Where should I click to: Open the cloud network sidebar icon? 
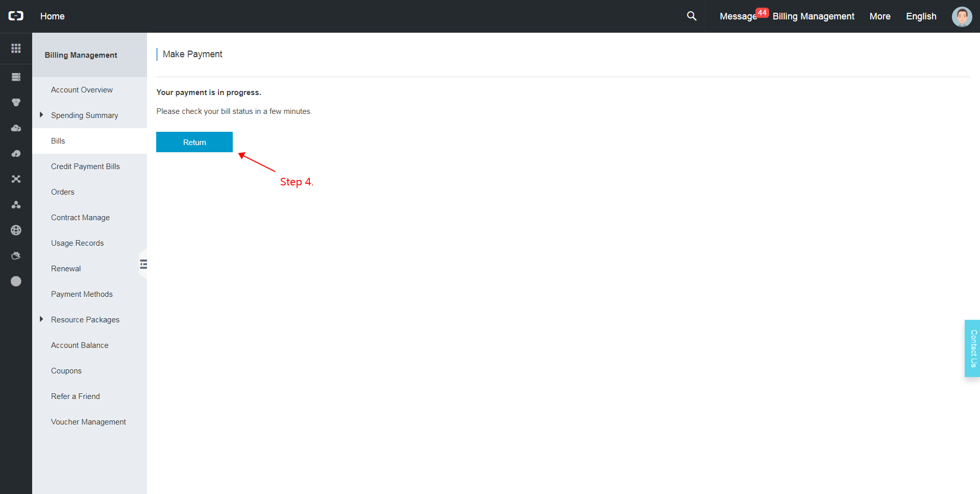pos(16,128)
